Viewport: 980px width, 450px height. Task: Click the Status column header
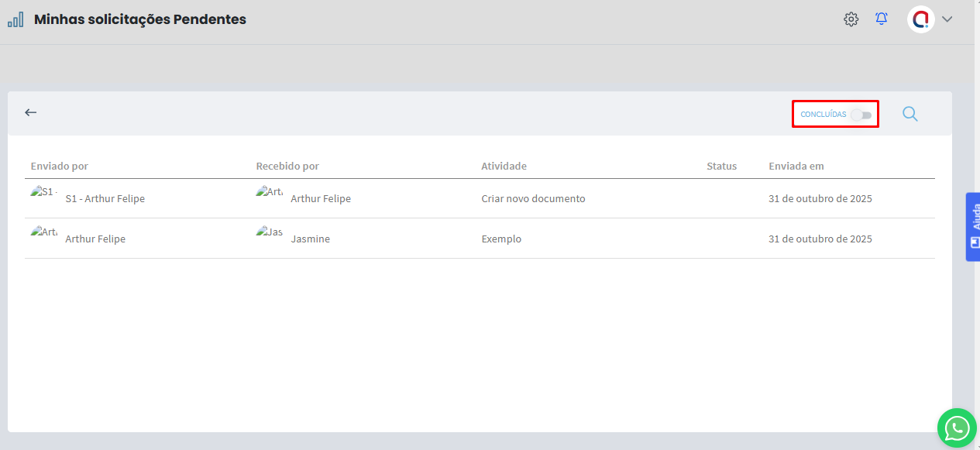[721, 167]
